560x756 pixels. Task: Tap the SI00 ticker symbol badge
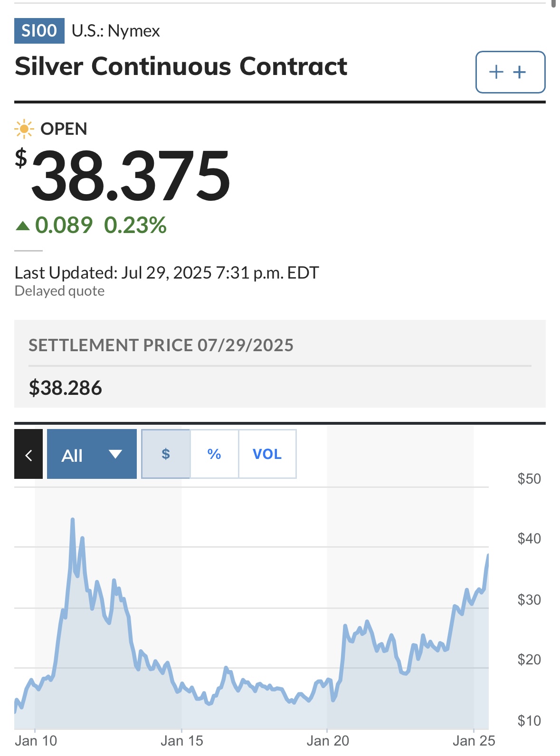point(39,31)
